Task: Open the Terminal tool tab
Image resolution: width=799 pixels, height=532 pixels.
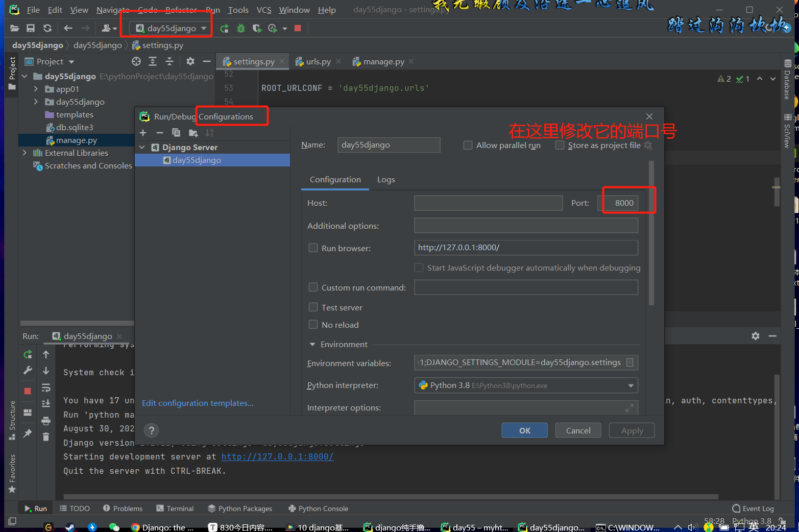Action: click(175, 509)
